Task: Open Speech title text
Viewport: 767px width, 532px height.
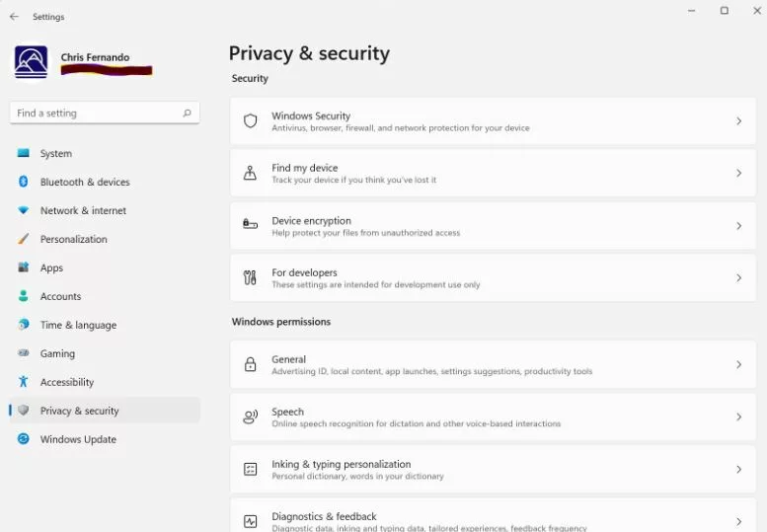Action: click(x=287, y=412)
